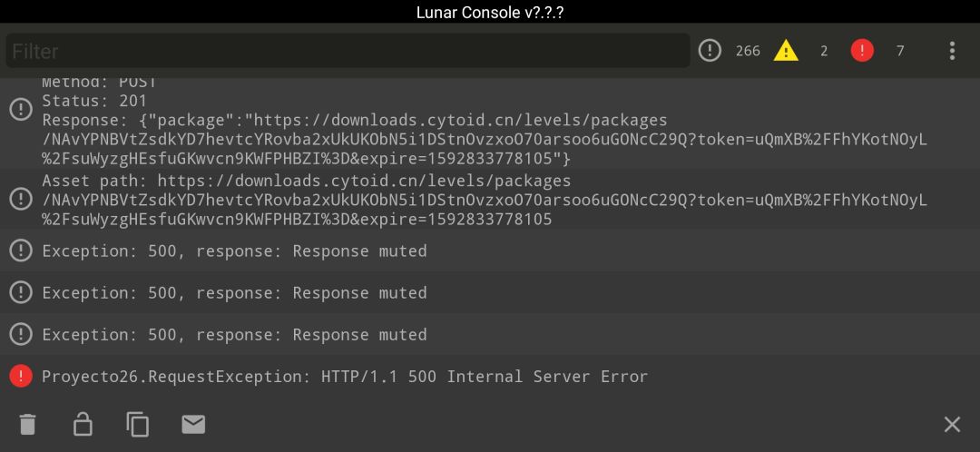
Task: Toggle error filter red exclamation icon
Action: pos(862,51)
